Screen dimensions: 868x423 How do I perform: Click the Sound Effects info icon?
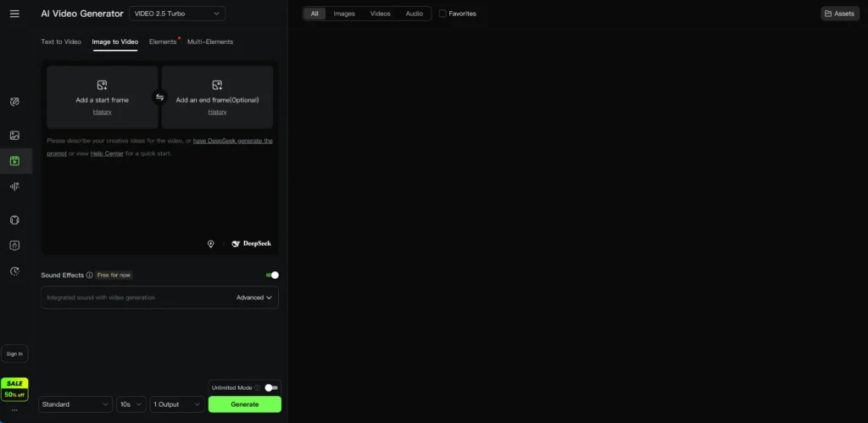click(x=89, y=276)
